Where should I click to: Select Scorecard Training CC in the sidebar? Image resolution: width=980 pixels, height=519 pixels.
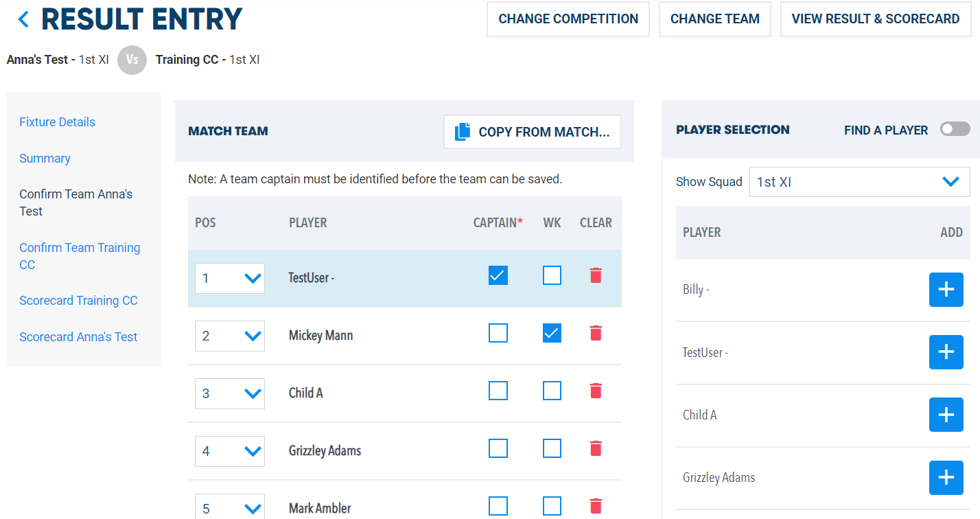pos(78,300)
